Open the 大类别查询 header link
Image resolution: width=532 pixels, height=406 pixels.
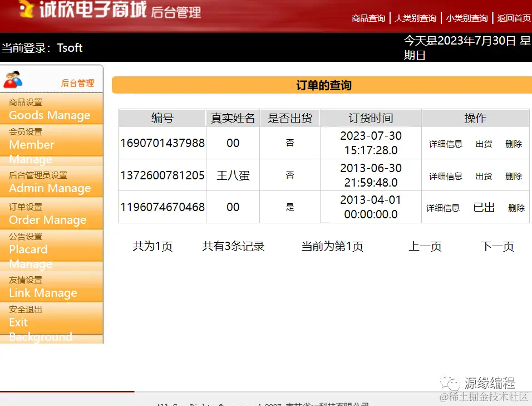415,18
